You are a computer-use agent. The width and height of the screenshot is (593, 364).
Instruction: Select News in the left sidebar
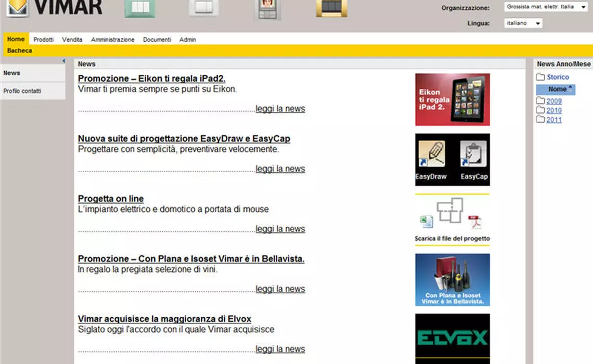click(33, 73)
